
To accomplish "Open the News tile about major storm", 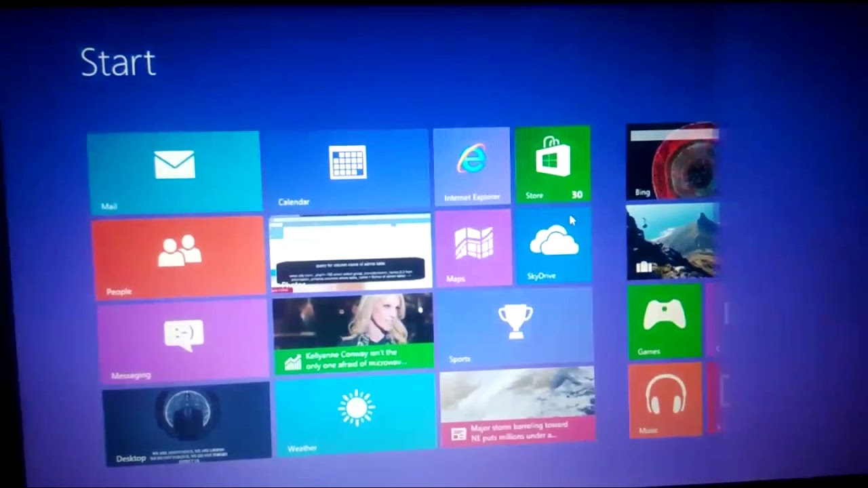I will 517,407.
